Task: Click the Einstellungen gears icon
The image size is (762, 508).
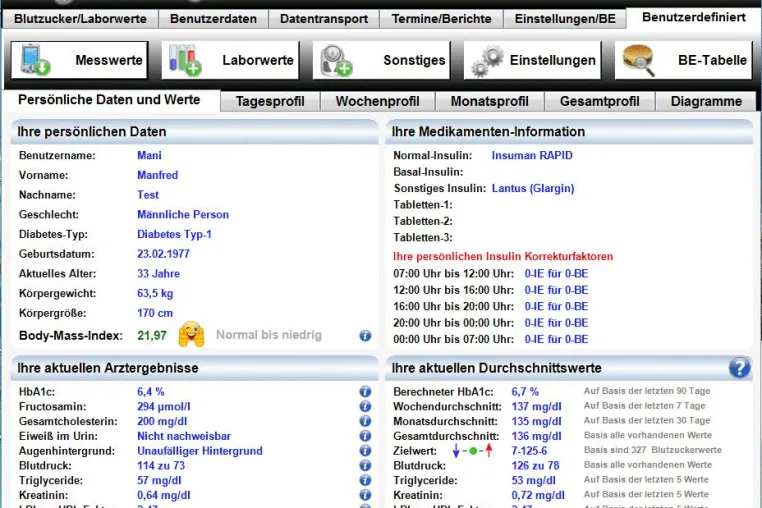Action: pos(487,61)
